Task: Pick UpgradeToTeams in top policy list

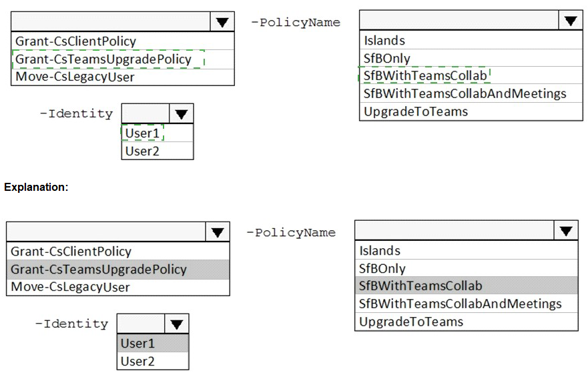Action: pyautogui.click(x=416, y=111)
